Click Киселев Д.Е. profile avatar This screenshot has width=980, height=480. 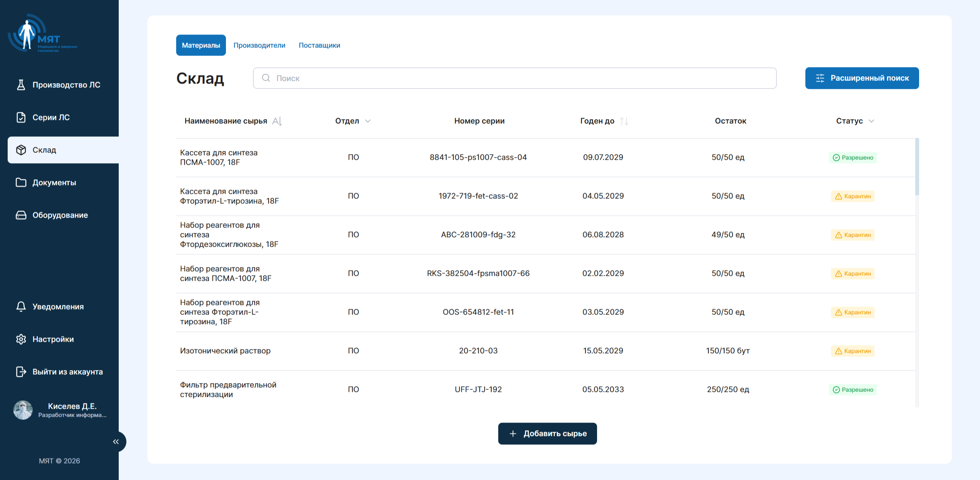[23, 410]
